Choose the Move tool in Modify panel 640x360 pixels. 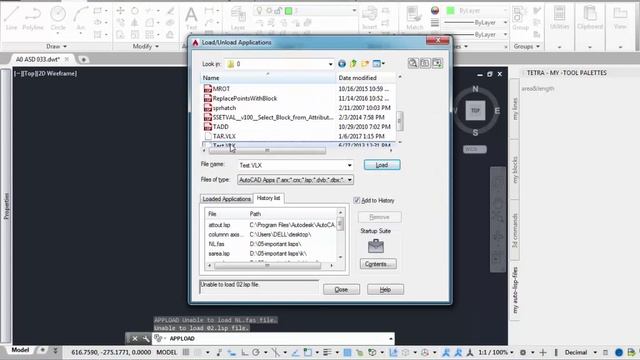(x=120, y=11)
